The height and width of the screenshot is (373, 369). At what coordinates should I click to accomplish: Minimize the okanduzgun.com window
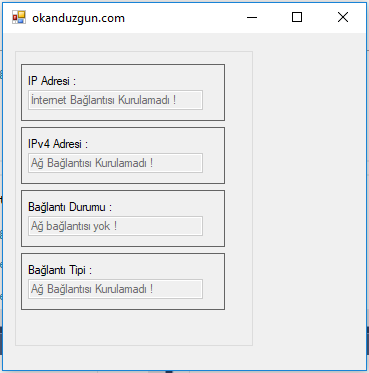(x=252, y=17)
